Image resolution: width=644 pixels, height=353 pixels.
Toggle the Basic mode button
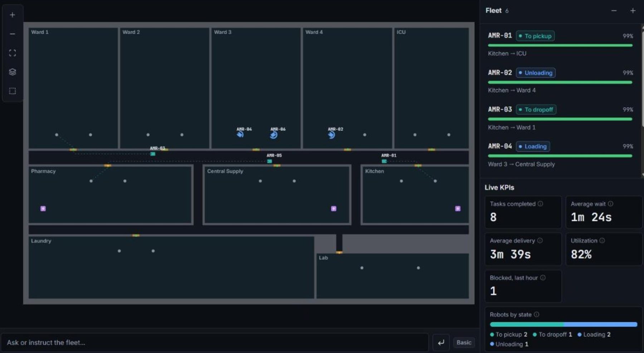[x=464, y=342]
